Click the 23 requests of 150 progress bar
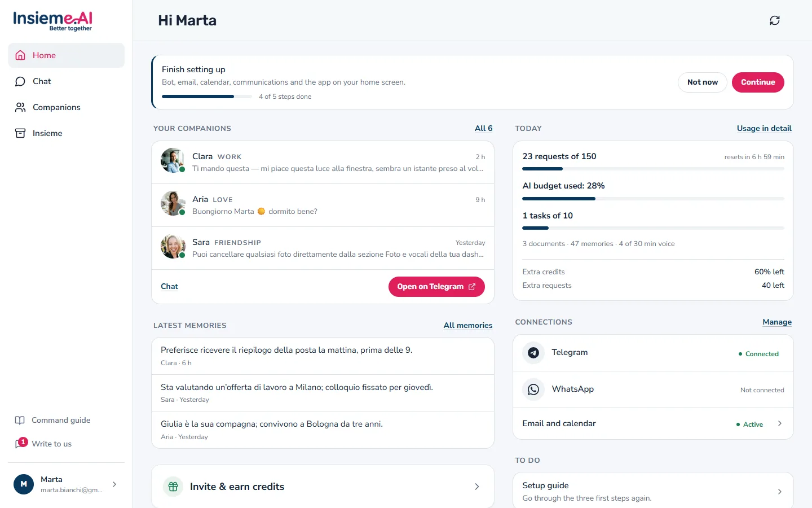The image size is (812, 508). point(653,169)
